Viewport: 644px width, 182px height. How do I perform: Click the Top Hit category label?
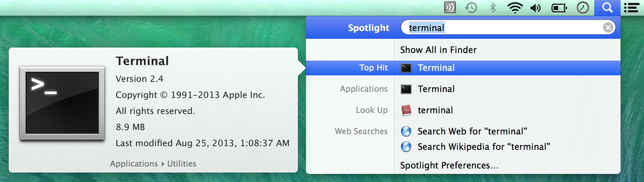pos(373,68)
